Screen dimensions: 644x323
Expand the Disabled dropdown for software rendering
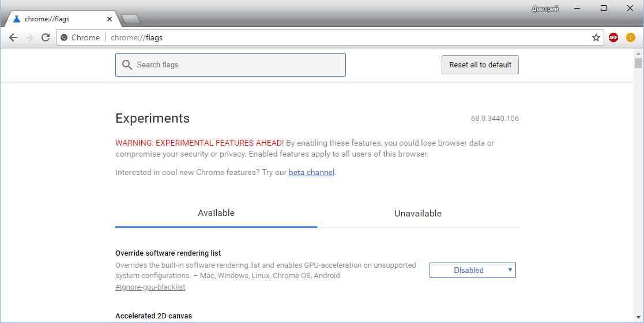click(x=472, y=270)
